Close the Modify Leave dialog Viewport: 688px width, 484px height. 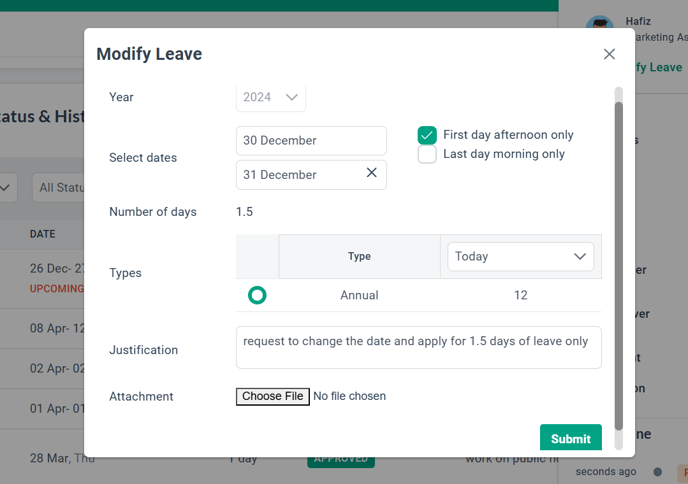pyautogui.click(x=609, y=54)
